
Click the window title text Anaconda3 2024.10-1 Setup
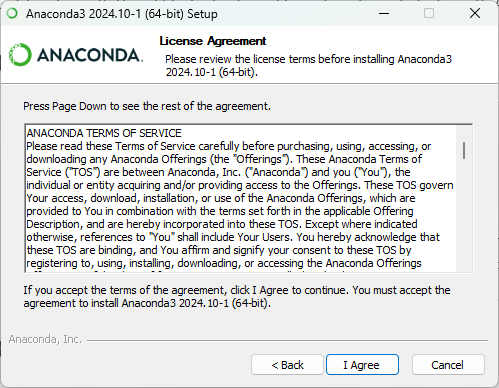pyautogui.click(x=122, y=14)
